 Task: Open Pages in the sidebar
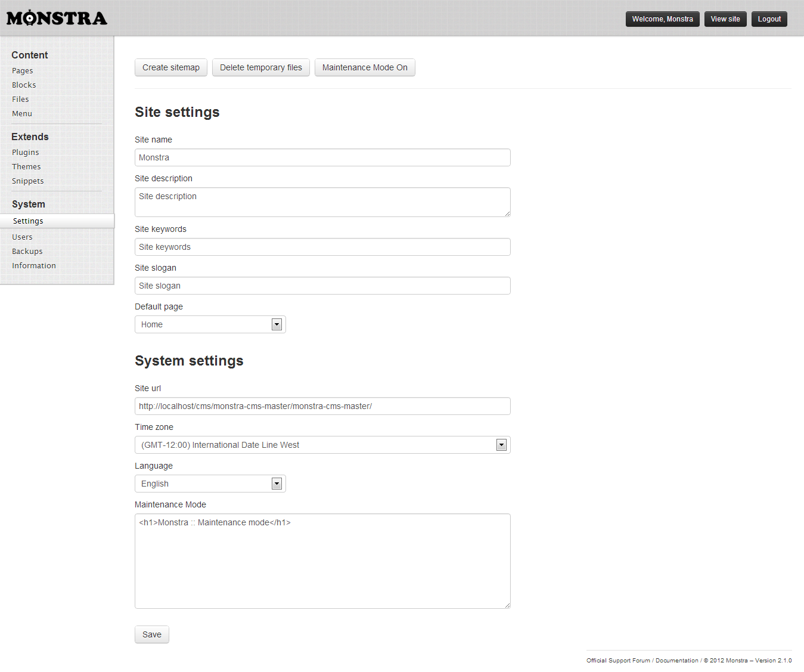[x=23, y=70]
